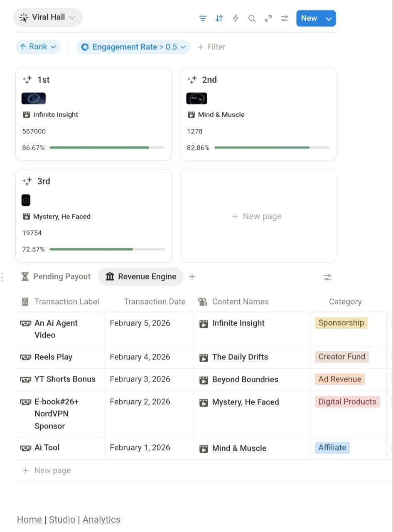Screen dimensions: 393x532
Task: Click New page in the empty gallery card
Action: (x=257, y=216)
